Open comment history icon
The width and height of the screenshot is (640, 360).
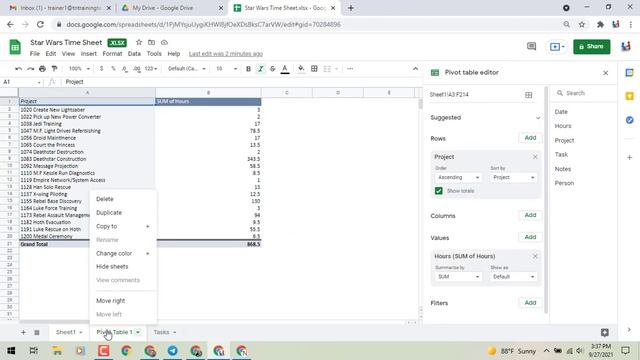(531, 47)
